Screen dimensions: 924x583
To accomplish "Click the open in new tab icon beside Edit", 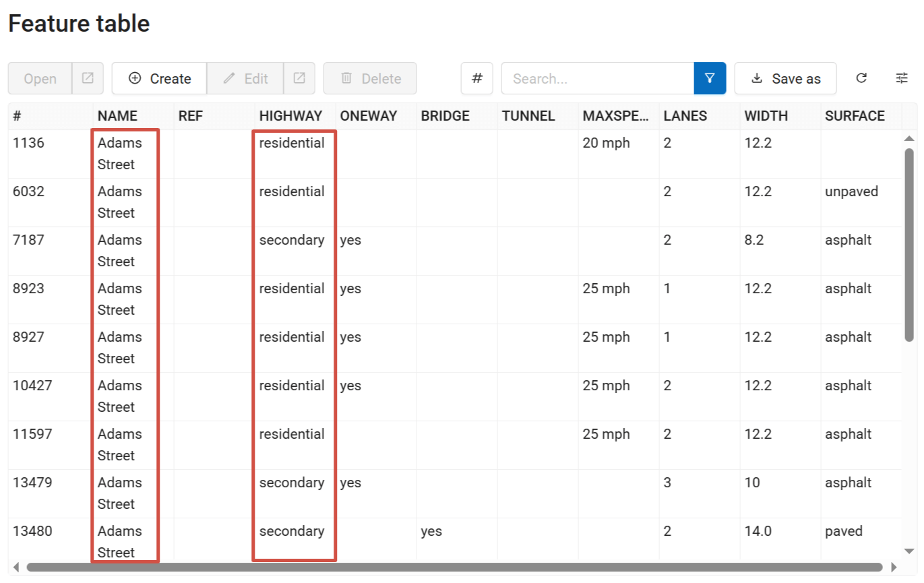I will click(299, 78).
